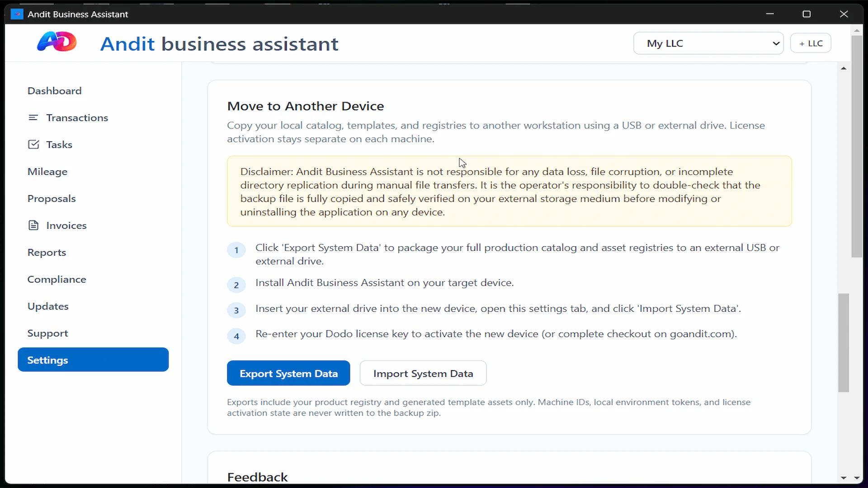
Task: Click Export System Data button
Action: (288, 373)
